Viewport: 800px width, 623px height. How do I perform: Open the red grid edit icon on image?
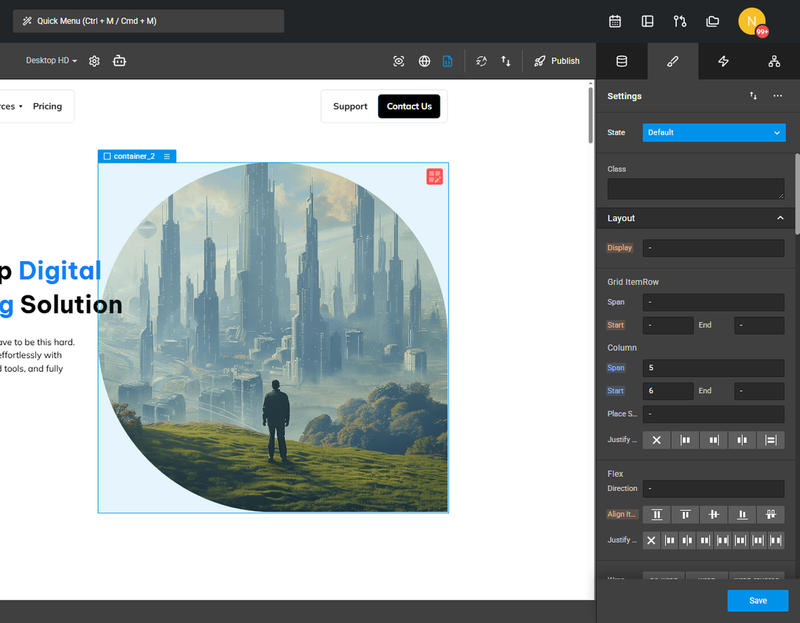click(435, 177)
